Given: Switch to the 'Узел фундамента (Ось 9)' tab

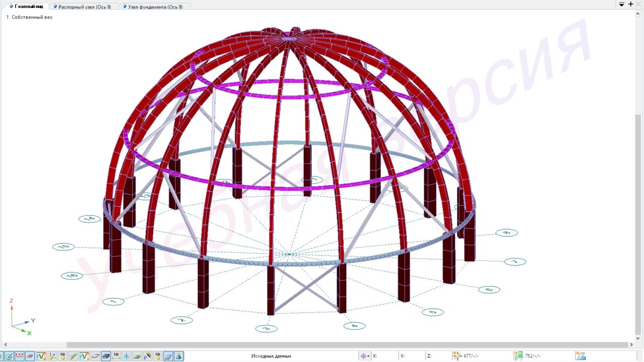Looking at the screenshot, I should 155,7.
